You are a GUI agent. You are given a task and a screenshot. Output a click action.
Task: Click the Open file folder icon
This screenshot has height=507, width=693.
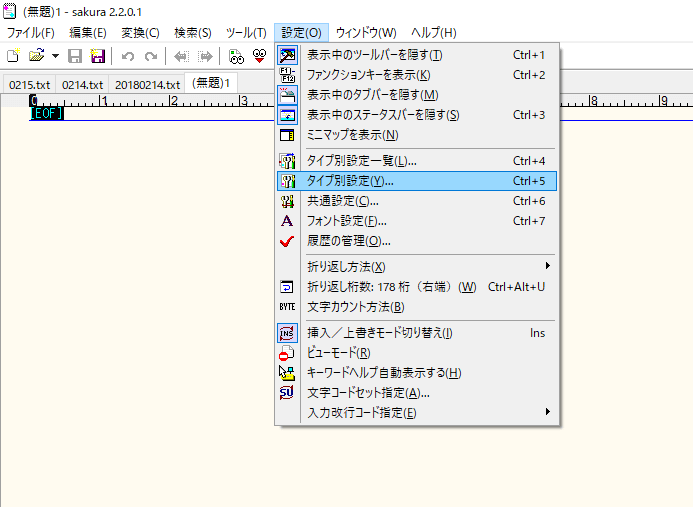click(x=37, y=56)
